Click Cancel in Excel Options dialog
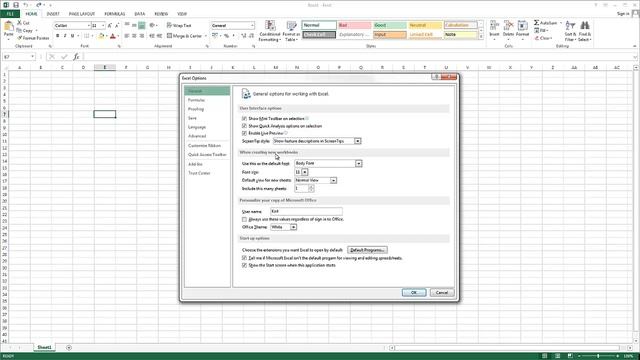Image resolution: width=640 pixels, height=360 pixels. point(442,293)
